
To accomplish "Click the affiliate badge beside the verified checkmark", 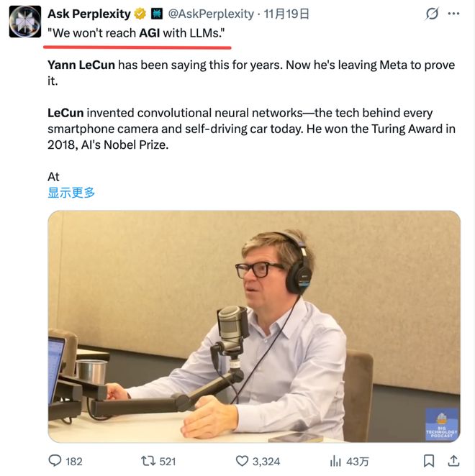I will pyautogui.click(x=157, y=14).
